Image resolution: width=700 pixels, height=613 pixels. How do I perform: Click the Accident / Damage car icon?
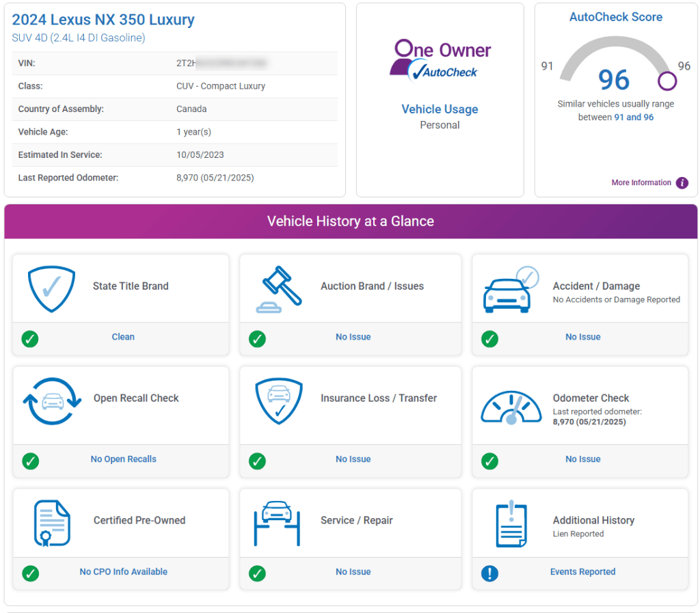tap(511, 289)
